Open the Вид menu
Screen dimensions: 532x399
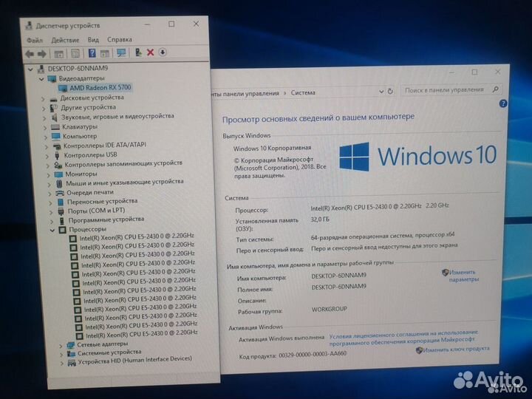click(x=93, y=40)
